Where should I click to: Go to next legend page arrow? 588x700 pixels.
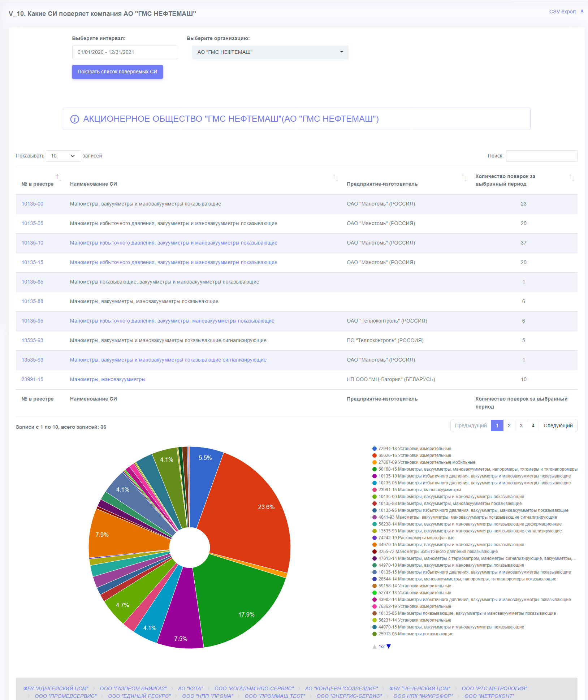(389, 647)
